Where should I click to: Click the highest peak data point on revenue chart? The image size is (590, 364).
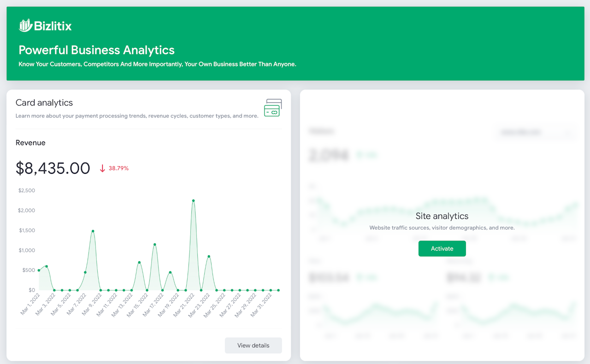pos(194,201)
